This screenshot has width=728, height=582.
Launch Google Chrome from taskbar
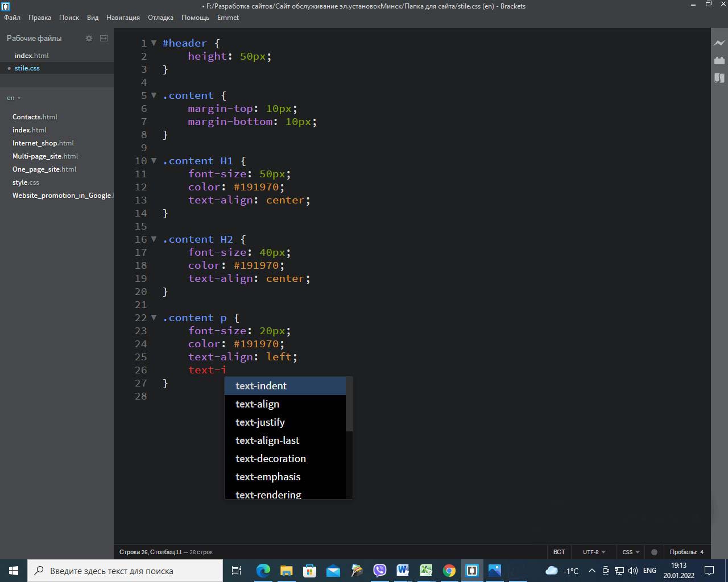tap(449, 570)
